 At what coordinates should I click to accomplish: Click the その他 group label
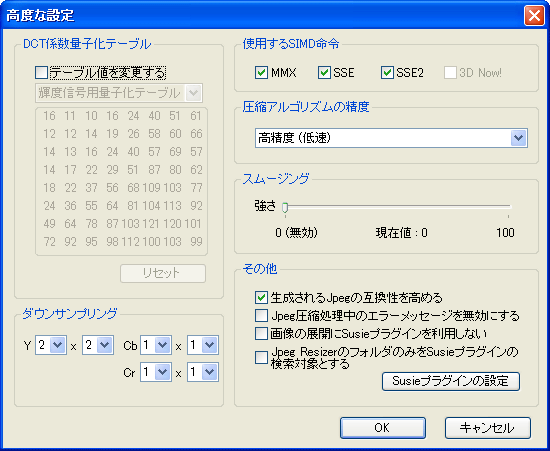[260, 269]
